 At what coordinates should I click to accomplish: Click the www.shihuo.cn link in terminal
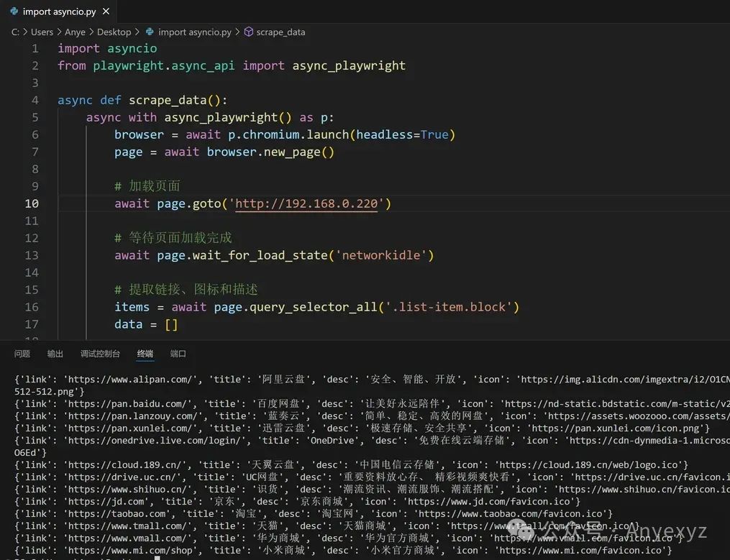127,490
